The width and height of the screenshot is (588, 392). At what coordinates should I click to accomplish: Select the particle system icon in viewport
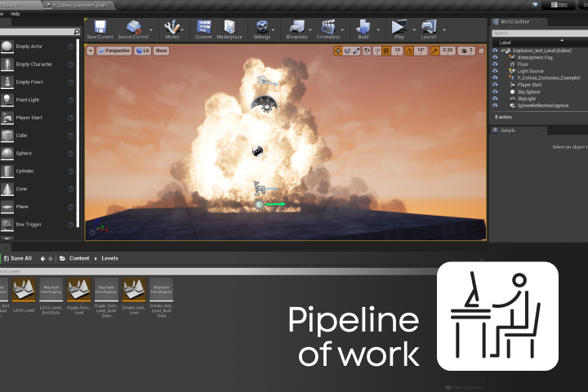point(259,204)
